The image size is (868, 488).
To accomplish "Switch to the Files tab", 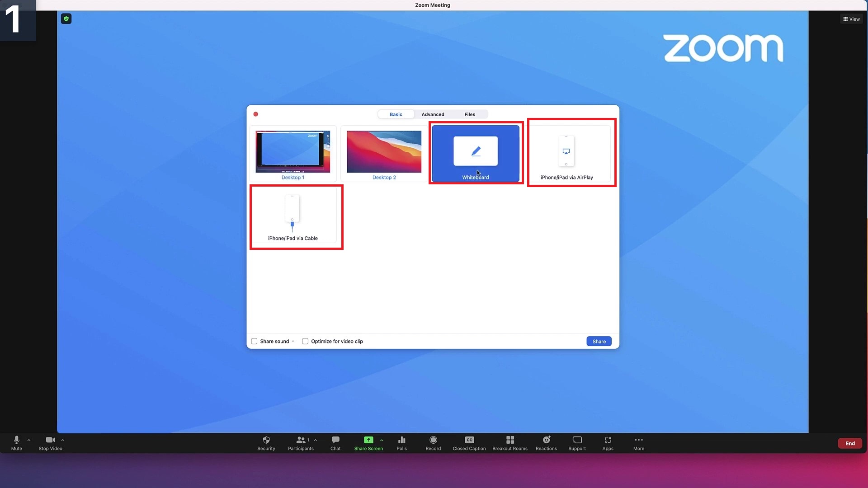I will [470, 114].
